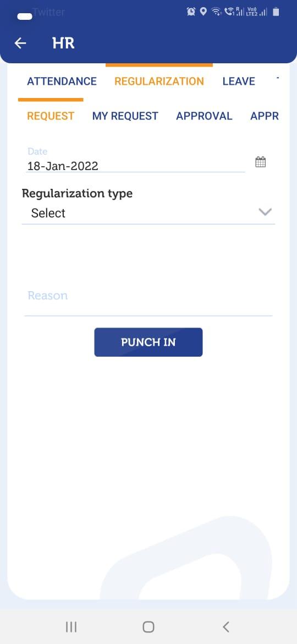Open the calendar date picker icon
Screen dimensions: 297x644
click(261, 162)
